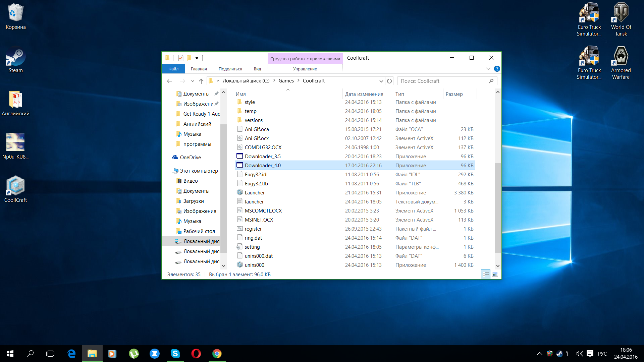
Task: Sort by Дата изменения column header
Action: [364, 94]
